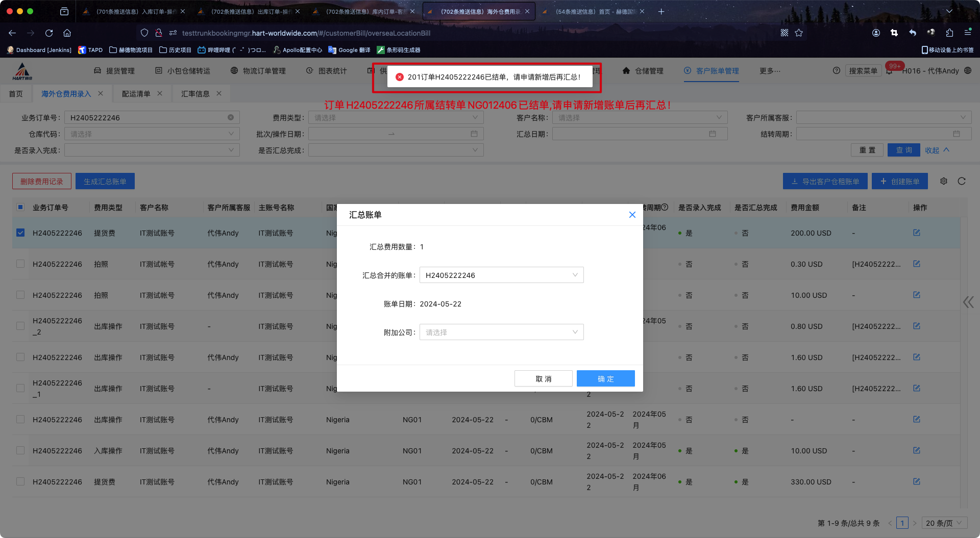
Task: Check the select-all checkbox in table header
Action: tap(20, 207)
